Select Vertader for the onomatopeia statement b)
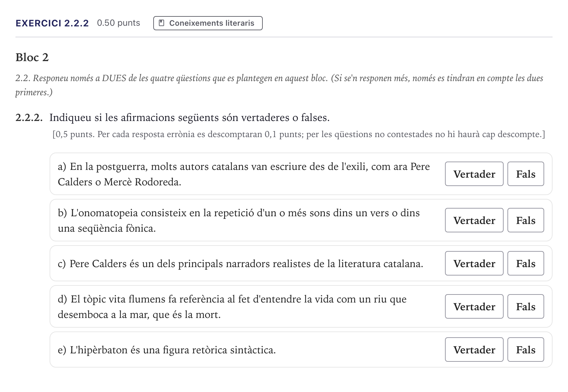Screen dimensions: 568x392 (x=474, y=220)
